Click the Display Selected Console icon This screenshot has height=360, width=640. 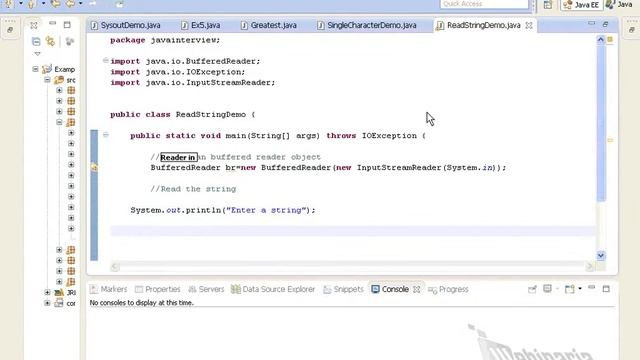click(x=547, y=289)
